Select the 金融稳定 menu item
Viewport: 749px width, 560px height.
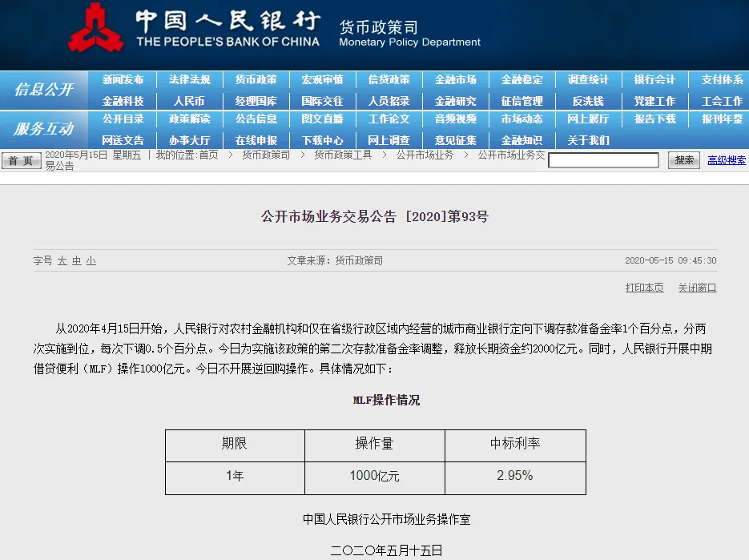click(521, 80)
